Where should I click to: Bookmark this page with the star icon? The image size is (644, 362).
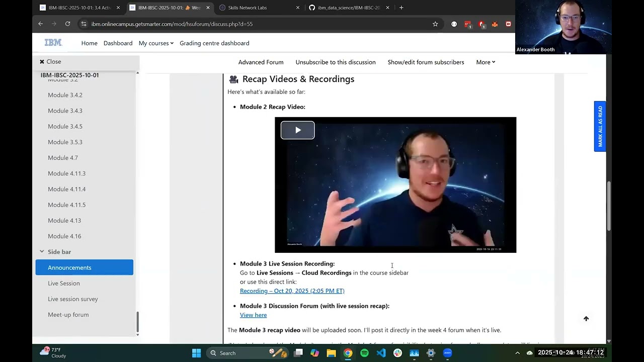click(x=435, y=24)
